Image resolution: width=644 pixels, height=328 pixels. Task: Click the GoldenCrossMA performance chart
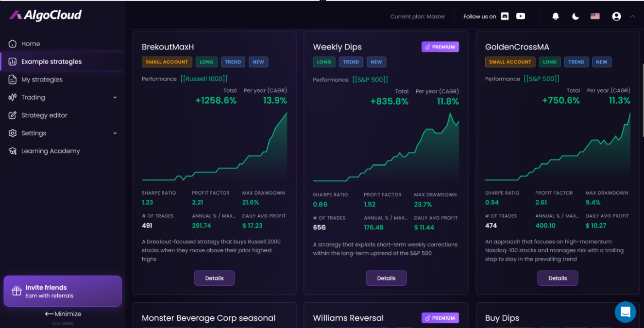tap(558, 147)
